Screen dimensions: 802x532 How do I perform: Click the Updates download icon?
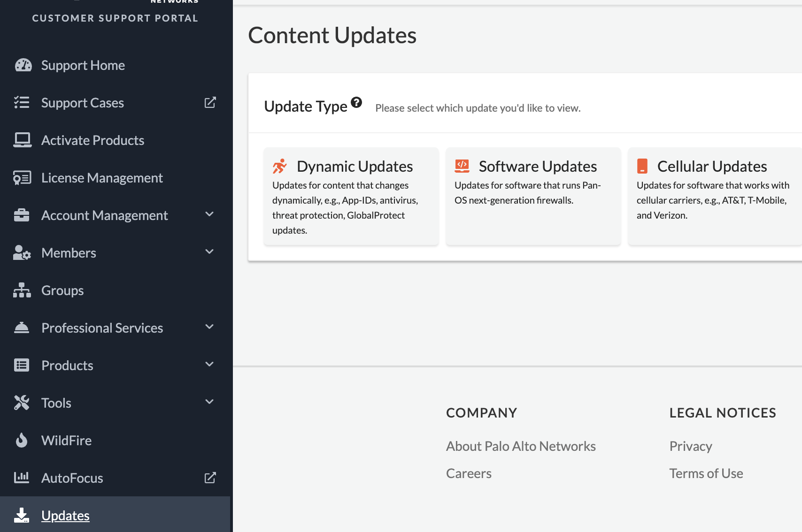click(x=22, y=515)
